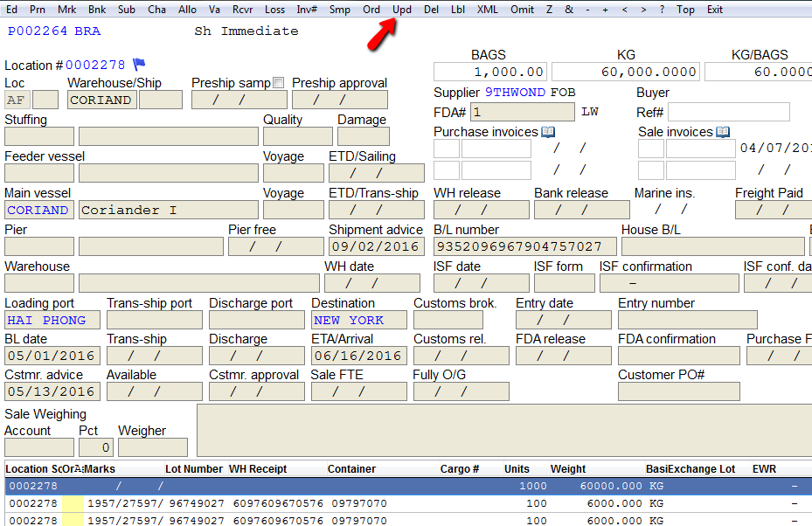The image size is (812, 526).
Task: Click the Destination field NEW YORK
Action: coord(359,320)
